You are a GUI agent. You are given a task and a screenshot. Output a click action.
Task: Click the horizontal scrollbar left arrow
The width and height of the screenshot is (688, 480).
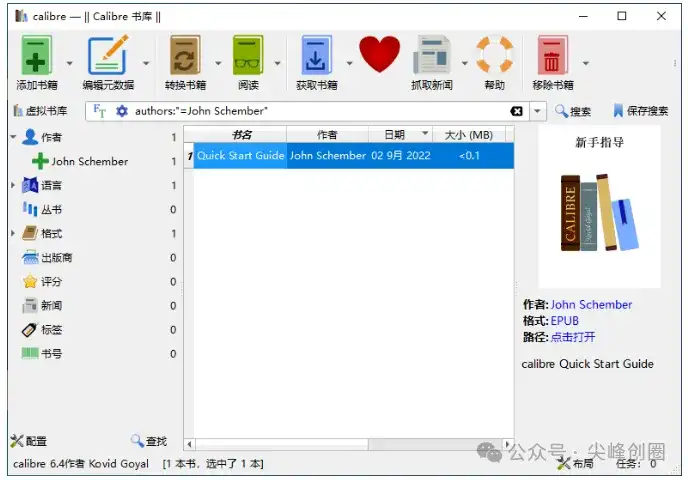tap(189, 444)
